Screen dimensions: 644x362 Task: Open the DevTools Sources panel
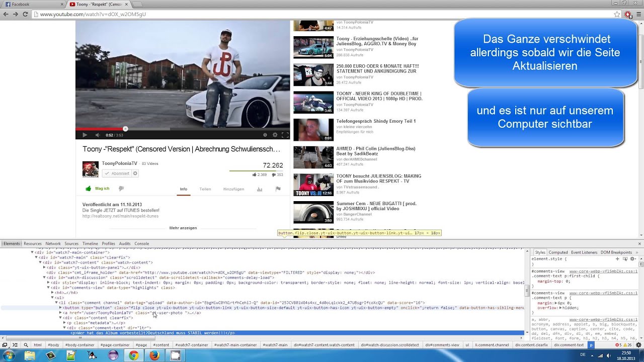pyautogui.click(x=71, y=244)
